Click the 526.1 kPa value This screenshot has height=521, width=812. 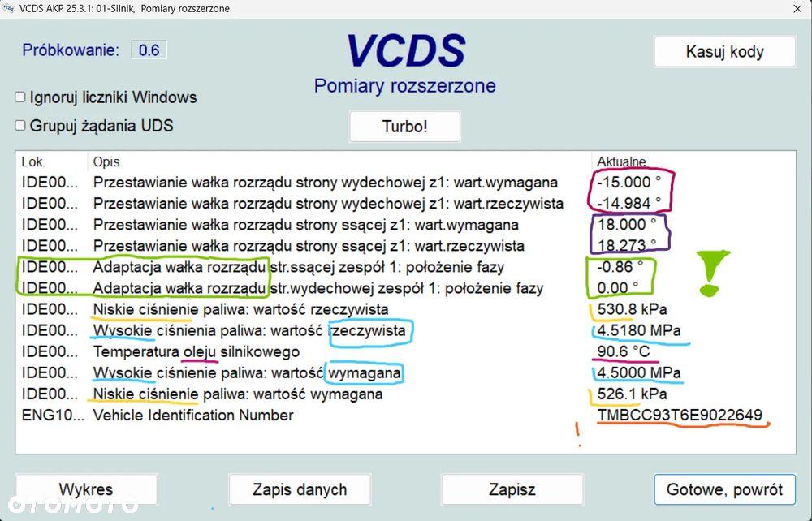coord(632,394)
